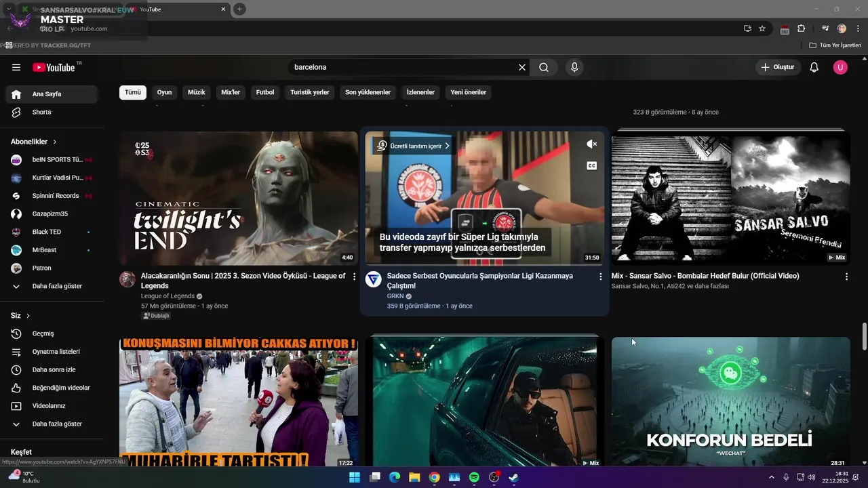Open Steam from the taskbar
Screen dimensions: 868x488
[514, 477]
